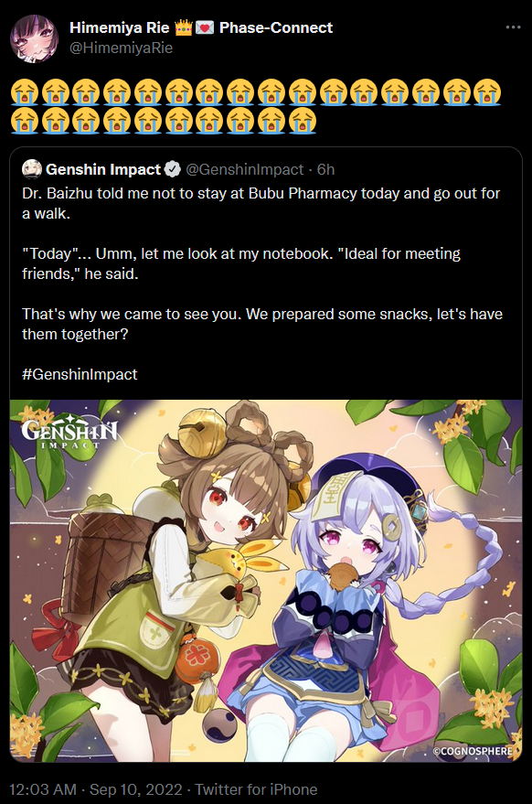Open the Yaoyao and Qiqi artwork image
532x804 pixels.
[266, 581]
